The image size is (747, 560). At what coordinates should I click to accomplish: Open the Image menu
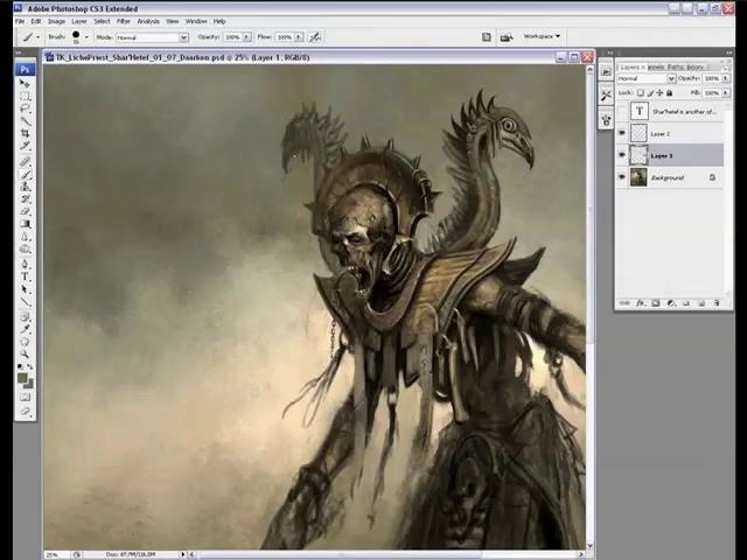tap(56, 21)
